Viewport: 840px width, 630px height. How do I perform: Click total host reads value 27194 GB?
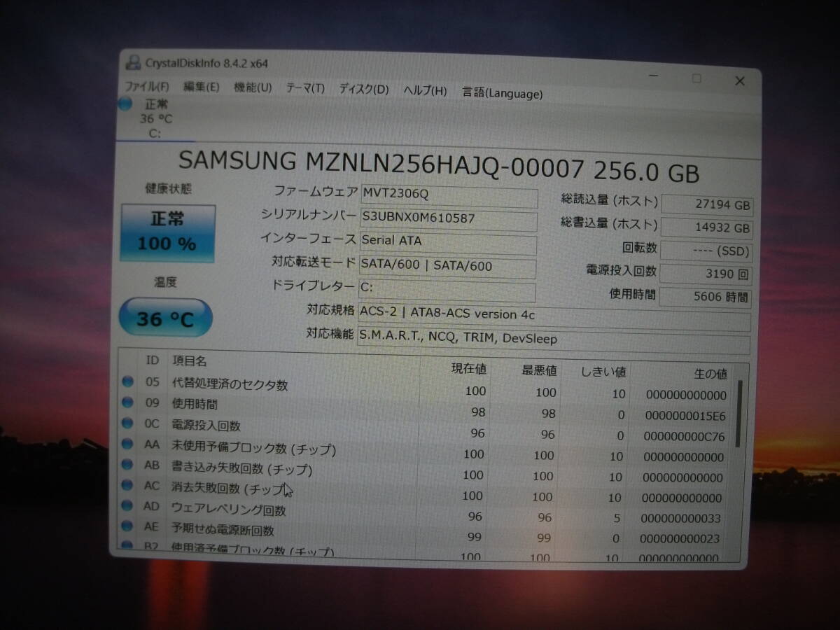point(707,204)
